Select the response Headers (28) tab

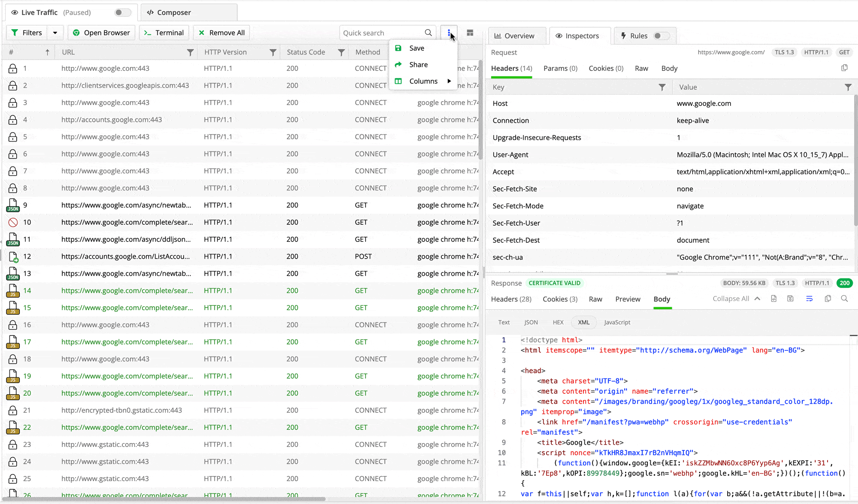[x=511, y=299]
